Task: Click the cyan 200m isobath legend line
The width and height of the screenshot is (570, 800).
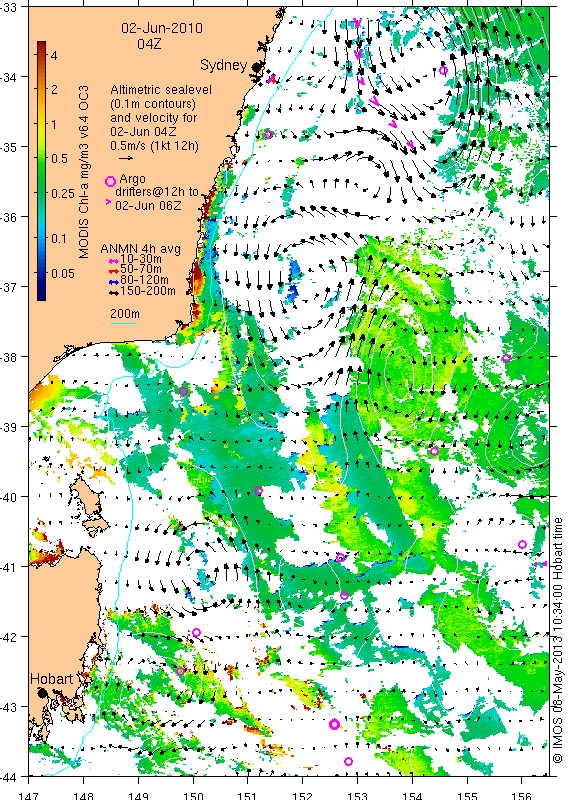Action: click(x=123, y=323)
